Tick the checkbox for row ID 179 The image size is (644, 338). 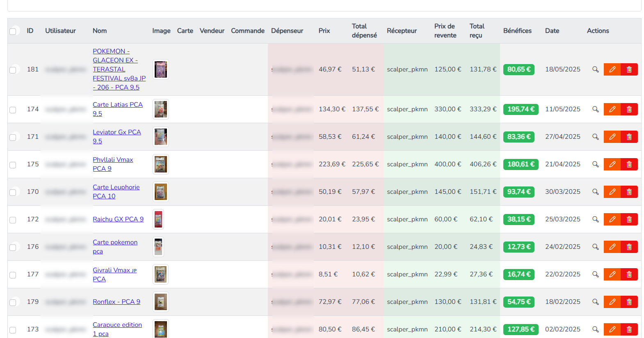tap(13, 302)
